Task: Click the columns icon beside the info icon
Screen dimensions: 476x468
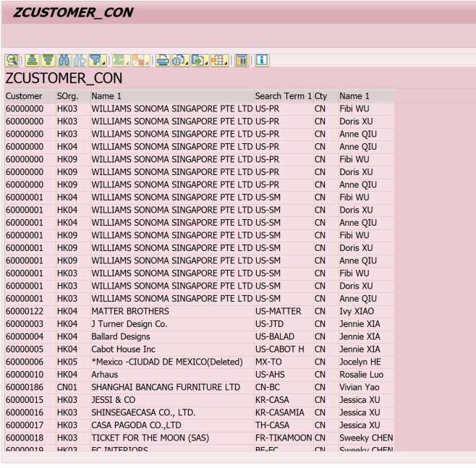Action: click(242, 60)
